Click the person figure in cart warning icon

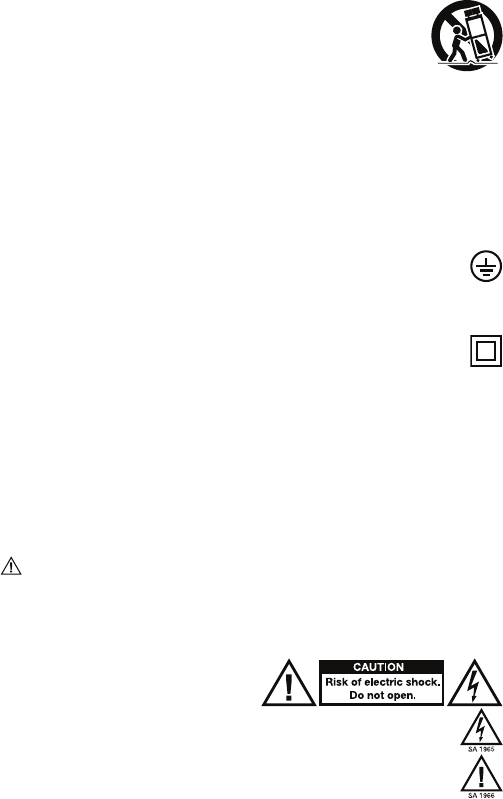(x=458, y=44)
